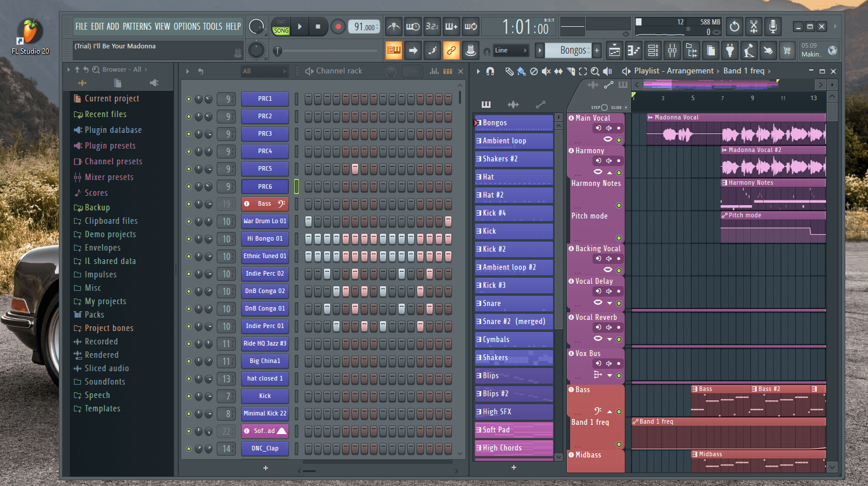The width and height of the screenshot is (868, 486).
Task: Open the FILE menu
Action: pos(81,27)
